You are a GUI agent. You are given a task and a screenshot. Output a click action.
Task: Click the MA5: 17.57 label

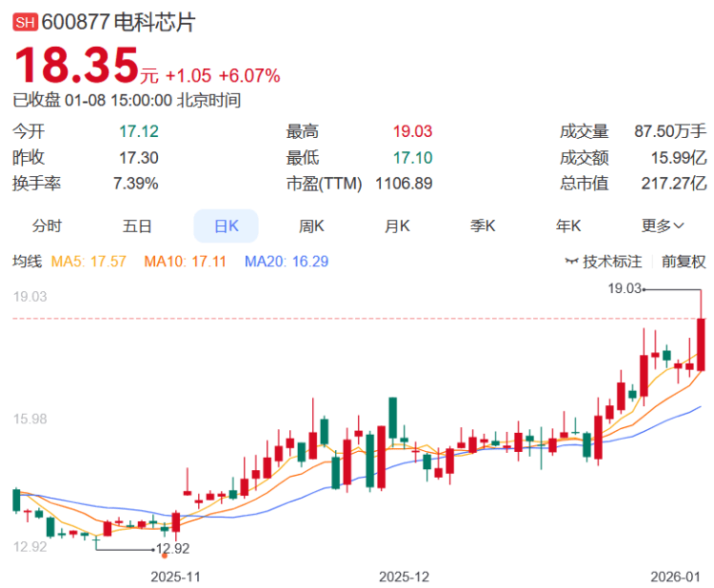[x=89, y=262]
